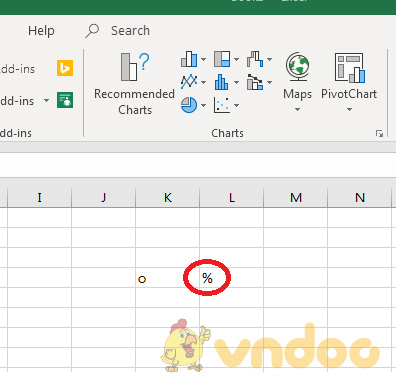The width and height of the screenshot is (396, 386).
Task: Select column J header
Action: tap(103, 198)
